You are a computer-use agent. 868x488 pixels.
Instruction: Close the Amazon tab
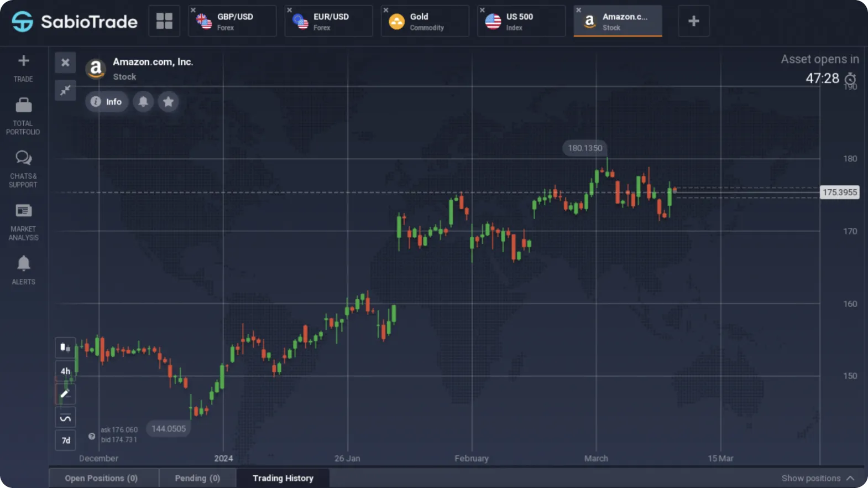pos(579,10)
